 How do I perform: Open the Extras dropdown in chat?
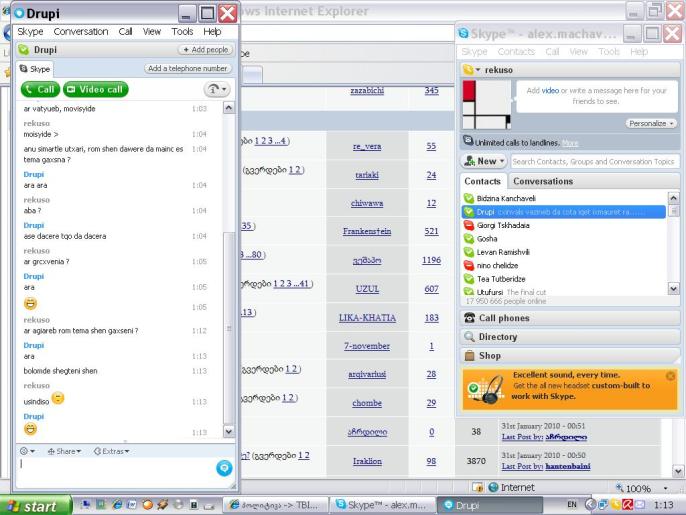112,451
